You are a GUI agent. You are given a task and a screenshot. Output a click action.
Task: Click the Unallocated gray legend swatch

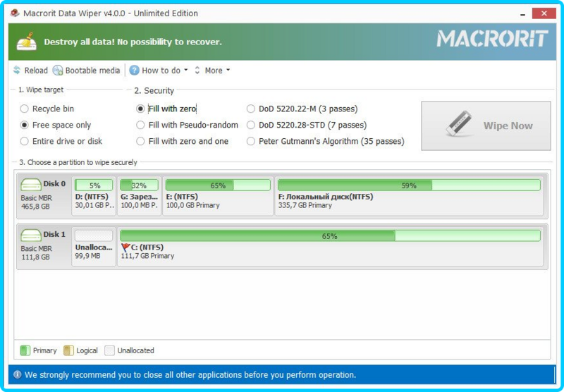(110, 350)
